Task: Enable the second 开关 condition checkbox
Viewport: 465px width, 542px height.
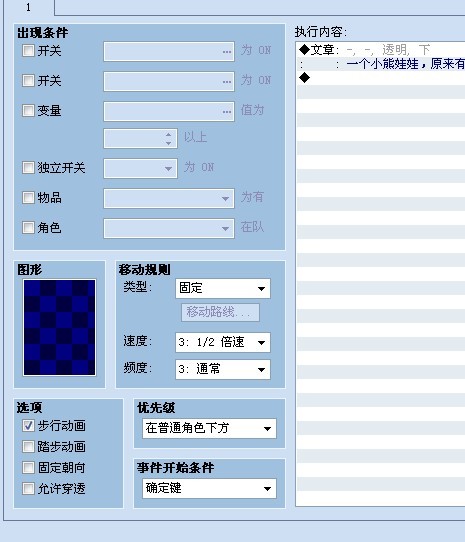Action: (28, 81)
